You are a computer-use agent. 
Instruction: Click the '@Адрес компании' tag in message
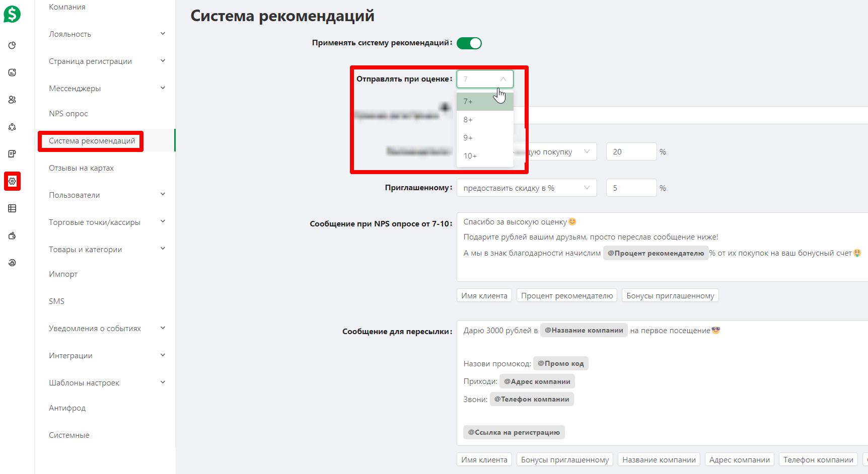(537, 381)
